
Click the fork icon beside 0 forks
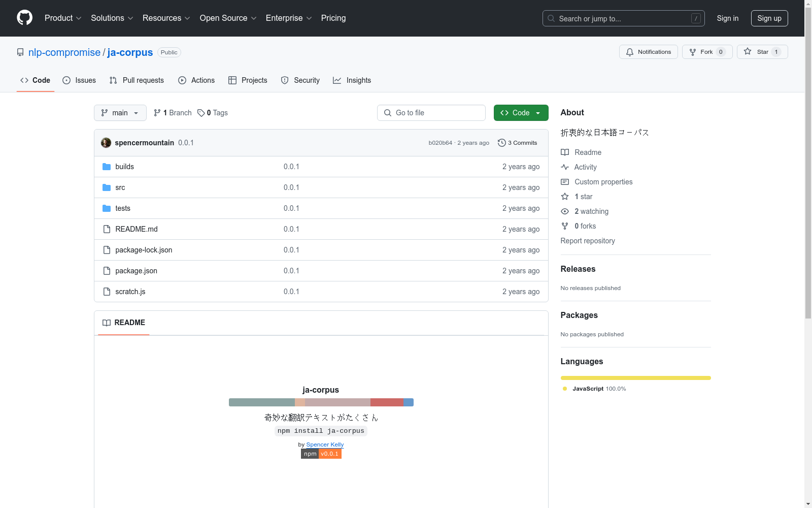click(x=565, y=226)
